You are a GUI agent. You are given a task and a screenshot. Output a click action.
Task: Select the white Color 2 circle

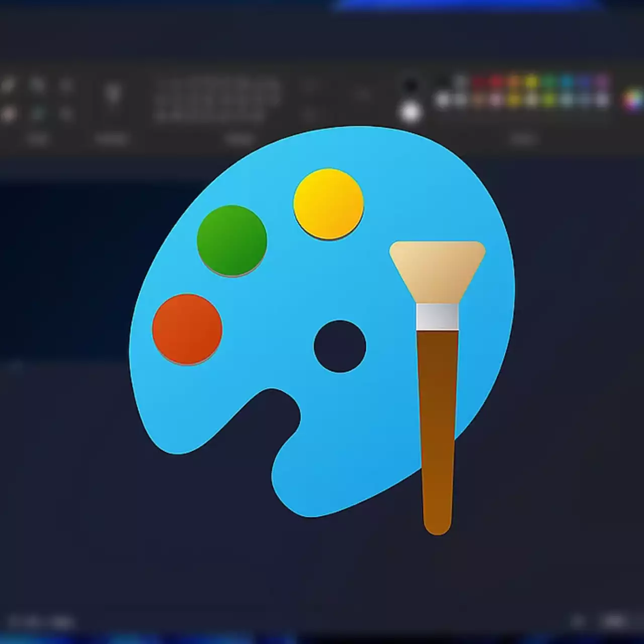point(411,112)
